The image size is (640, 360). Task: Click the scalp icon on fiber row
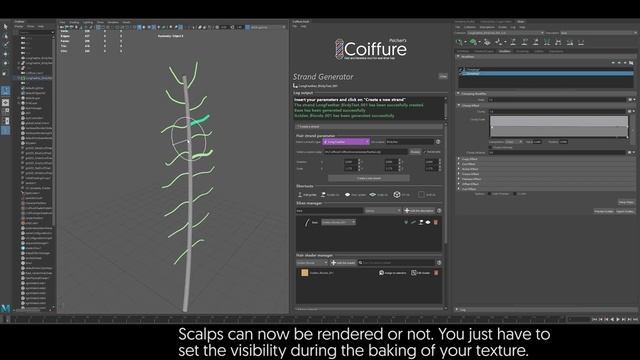[421, 222]
